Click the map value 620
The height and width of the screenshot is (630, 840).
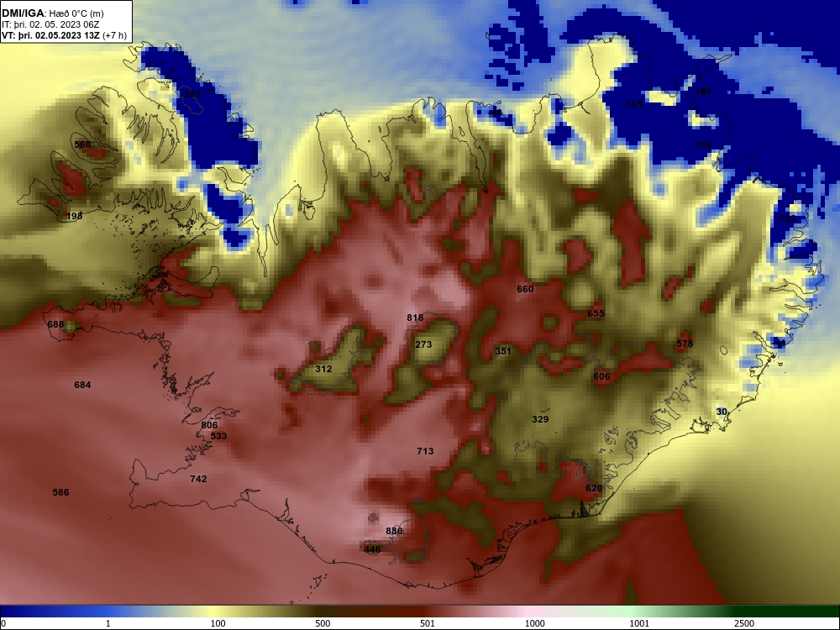click(x=594, y=489)
